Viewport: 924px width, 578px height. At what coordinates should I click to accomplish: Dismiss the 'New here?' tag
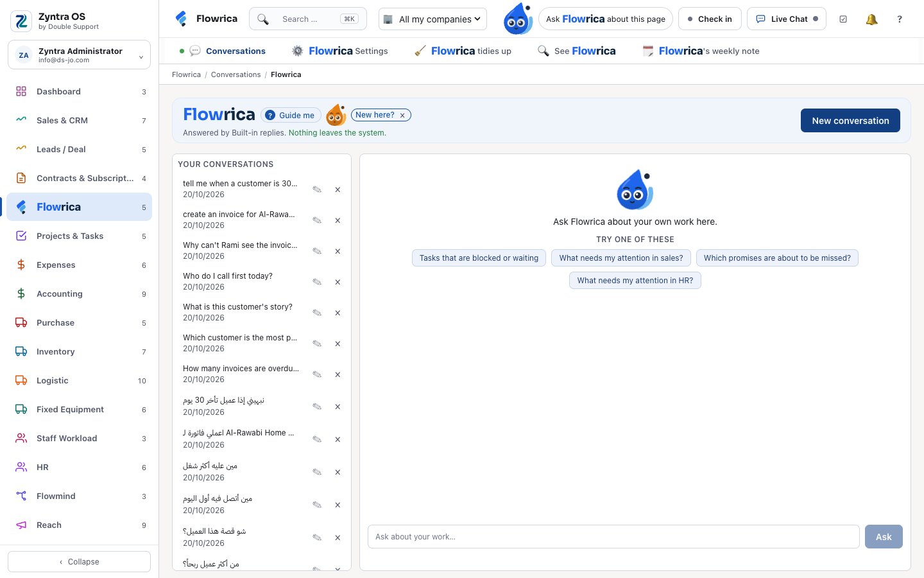402,116
